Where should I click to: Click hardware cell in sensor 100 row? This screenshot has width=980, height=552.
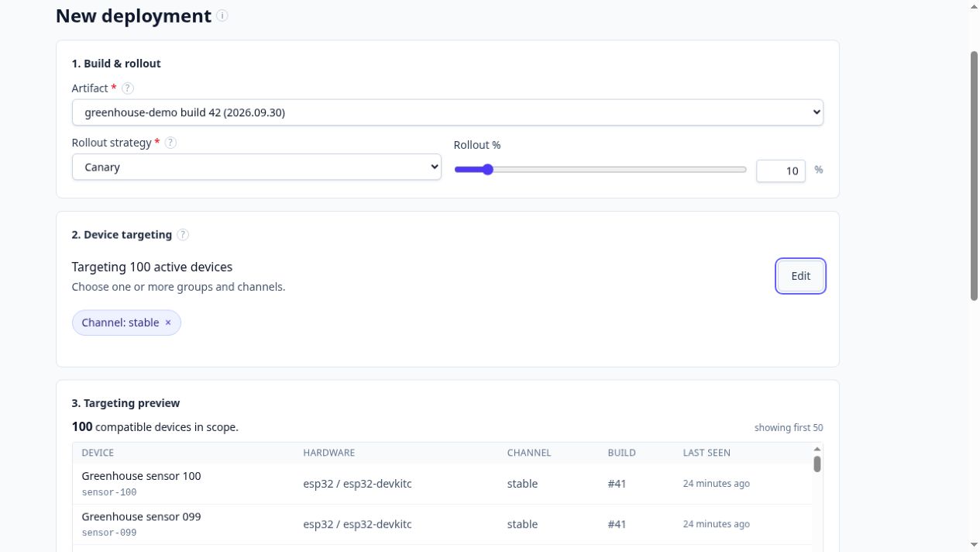click(357, 484)
